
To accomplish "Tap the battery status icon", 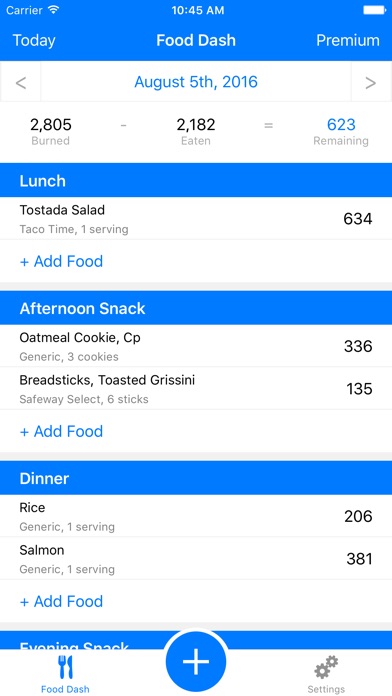I will click(374, 10).
